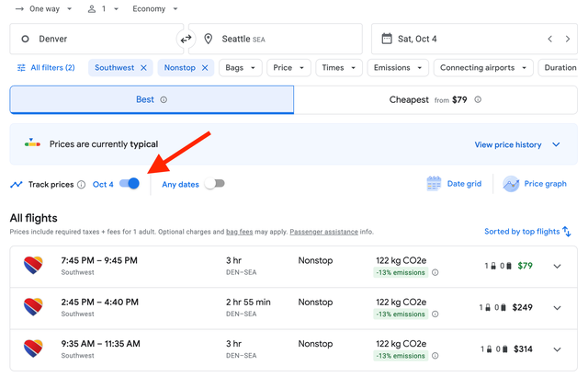The image size is (588, 377).
Task: Click the info icon beside Cheapest price
Action: [478, 100]
